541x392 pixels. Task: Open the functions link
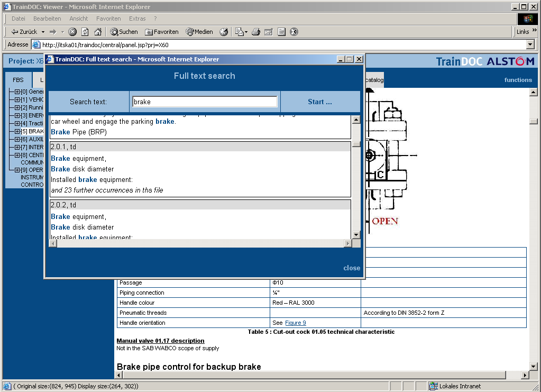pyautogui.click(x=518, y=80)
